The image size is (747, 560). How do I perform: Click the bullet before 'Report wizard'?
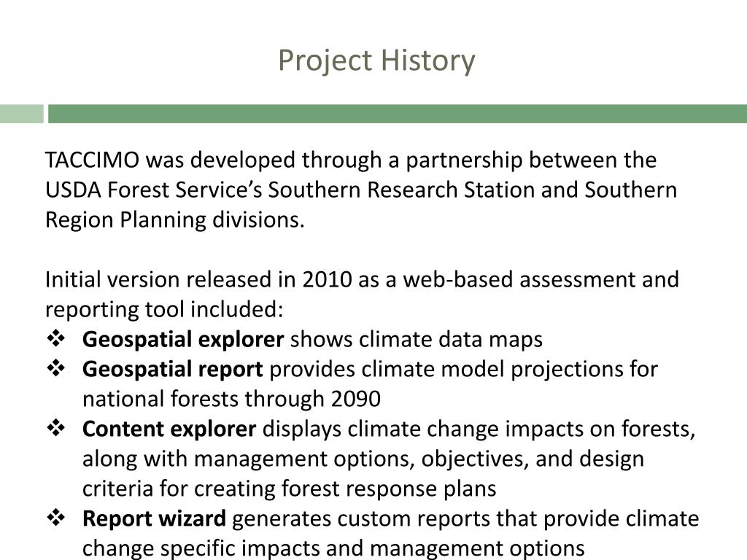[x=56, y=517]
